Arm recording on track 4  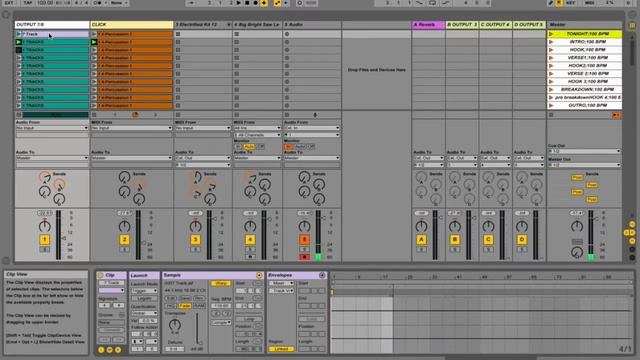(x=250, y=257)
